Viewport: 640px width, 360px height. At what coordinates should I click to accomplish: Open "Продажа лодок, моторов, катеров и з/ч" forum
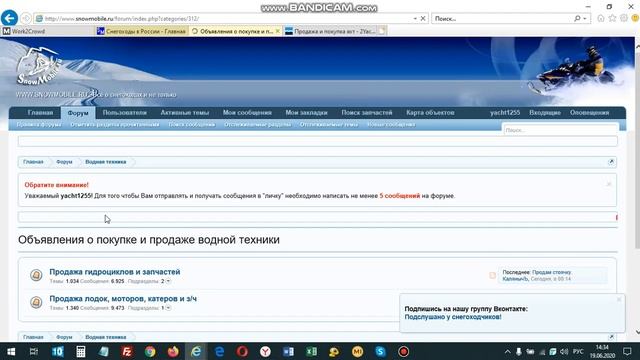tap(123, 299)
